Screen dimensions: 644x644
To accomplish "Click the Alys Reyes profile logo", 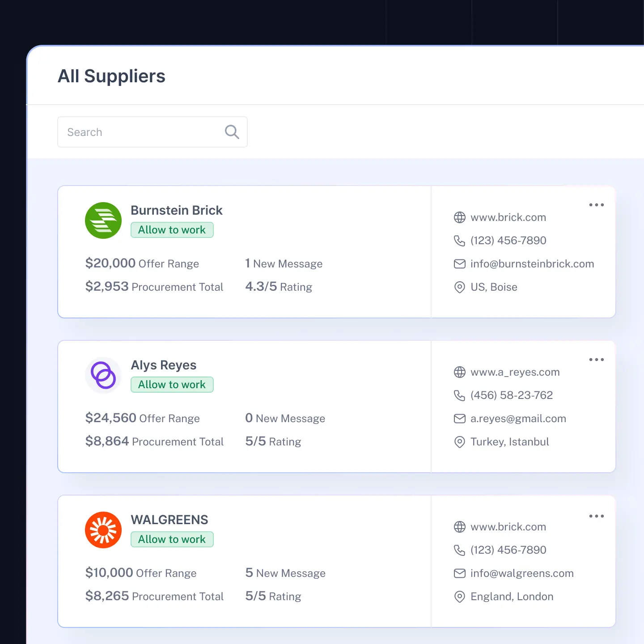I will click(x=103, y=375).
